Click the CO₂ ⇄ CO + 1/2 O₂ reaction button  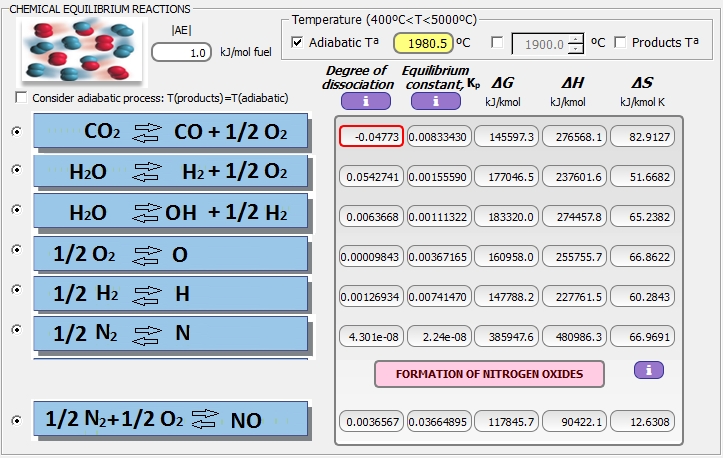tap(170, 131)
